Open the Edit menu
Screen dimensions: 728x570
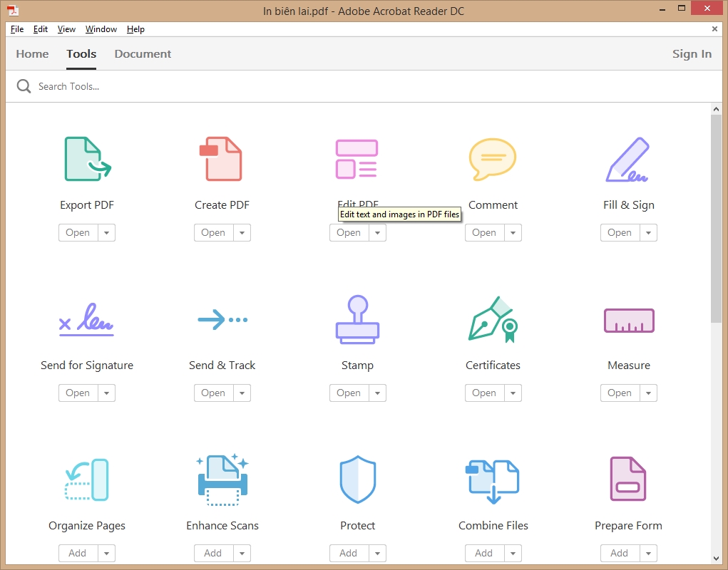41,29
